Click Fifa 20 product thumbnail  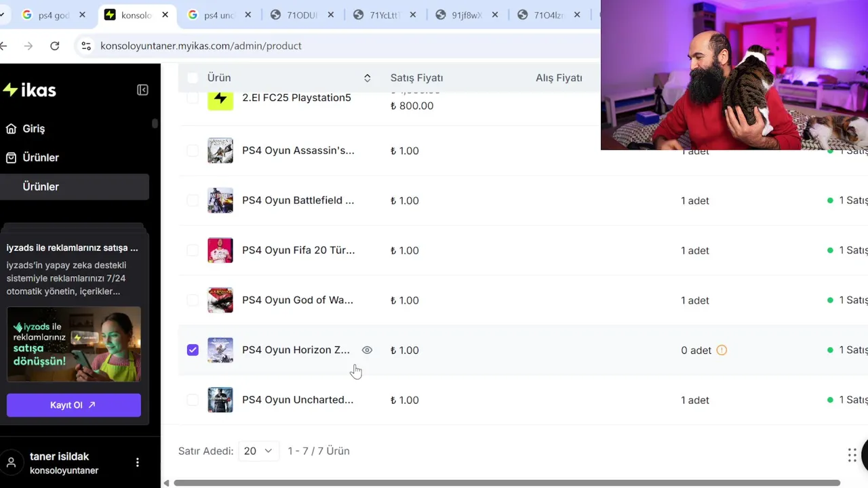[x=220, y=251]
